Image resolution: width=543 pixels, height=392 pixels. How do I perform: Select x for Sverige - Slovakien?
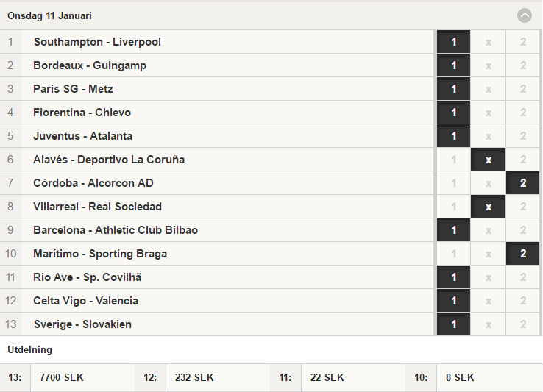click(x=489, y=324)
